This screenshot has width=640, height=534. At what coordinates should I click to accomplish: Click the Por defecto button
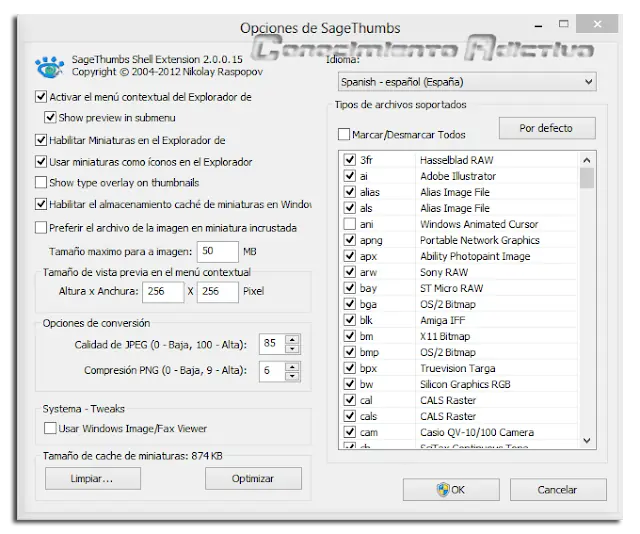point(547,128)
